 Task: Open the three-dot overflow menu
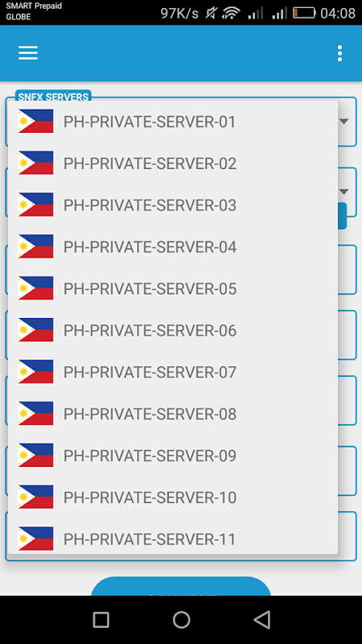click(x=339, y=53)
